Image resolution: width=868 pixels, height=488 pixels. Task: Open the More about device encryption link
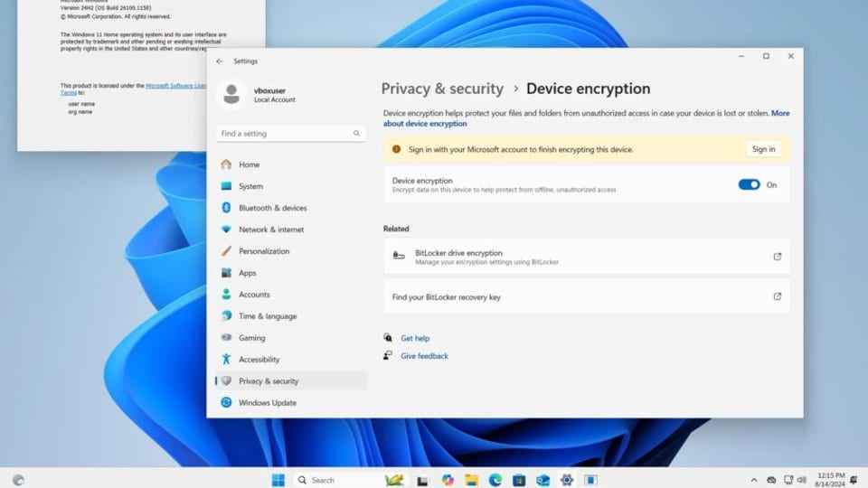(425, 124)
